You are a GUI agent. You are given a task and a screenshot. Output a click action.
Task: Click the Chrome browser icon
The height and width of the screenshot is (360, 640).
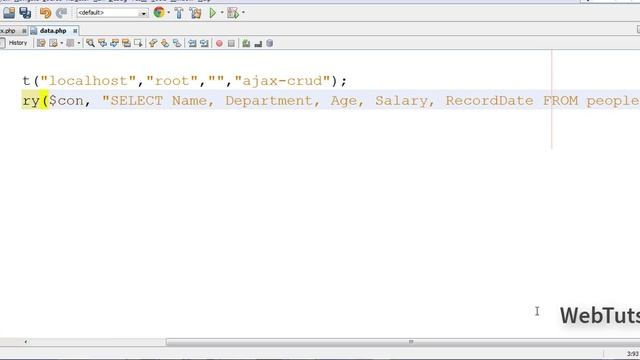(159, 13)
